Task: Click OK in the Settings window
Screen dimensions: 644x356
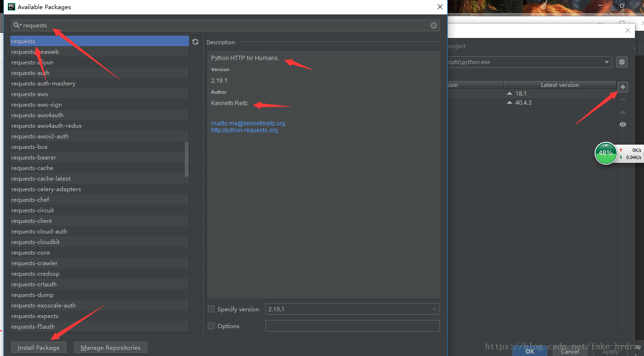Action: (x=530, y=351)
